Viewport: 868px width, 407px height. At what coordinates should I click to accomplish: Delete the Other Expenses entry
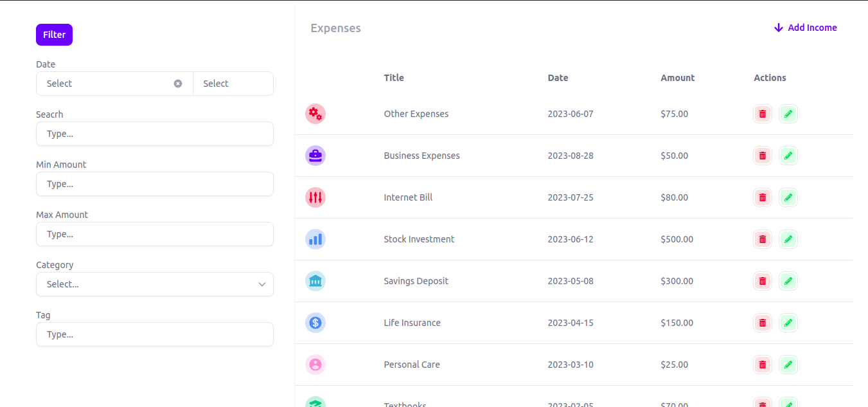click(x=763, y=114)
